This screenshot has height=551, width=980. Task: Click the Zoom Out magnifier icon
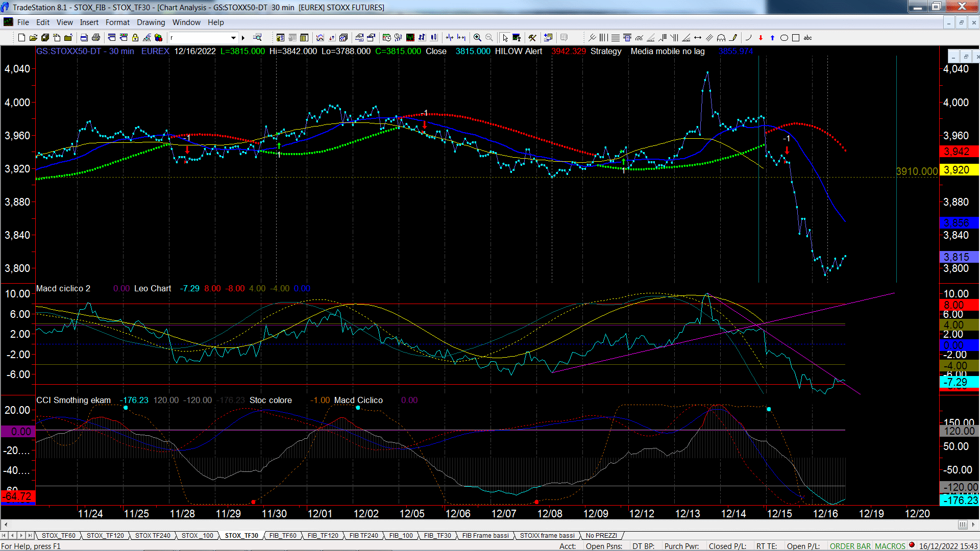pyautogui.click(x=489, y=38)
